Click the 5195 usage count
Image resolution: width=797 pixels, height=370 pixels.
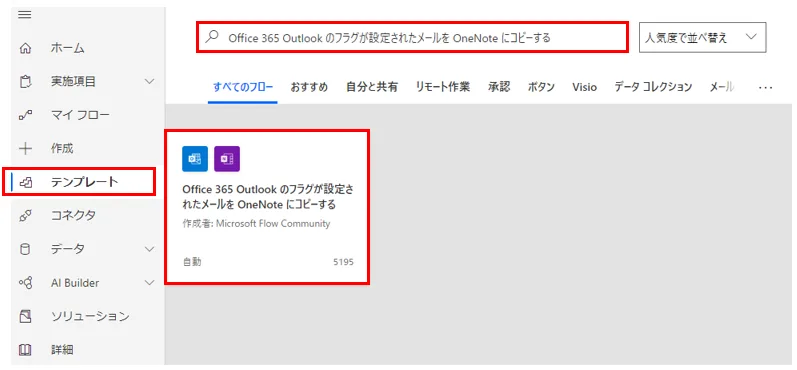click(343, 262)
